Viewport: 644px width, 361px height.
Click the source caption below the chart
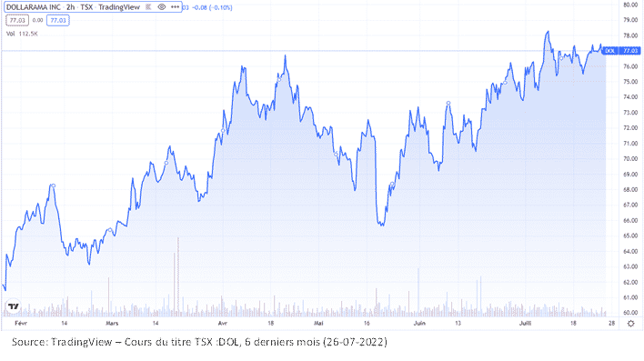click(199, 342)
